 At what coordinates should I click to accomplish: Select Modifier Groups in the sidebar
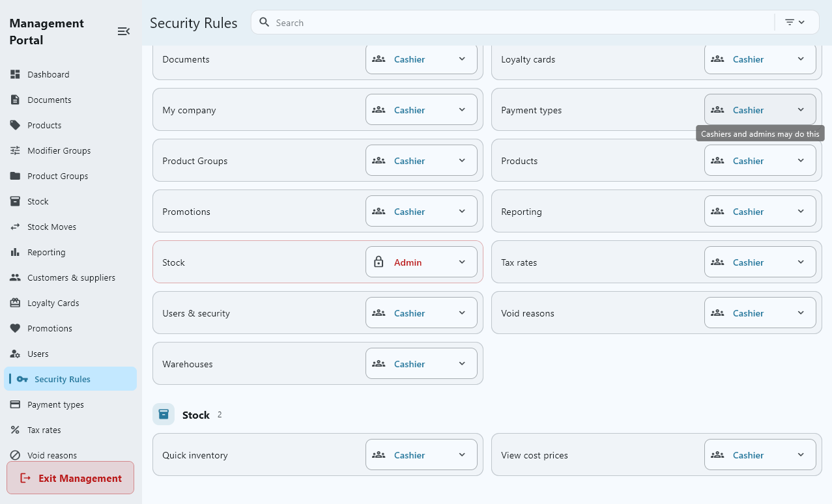click(70, 150)
